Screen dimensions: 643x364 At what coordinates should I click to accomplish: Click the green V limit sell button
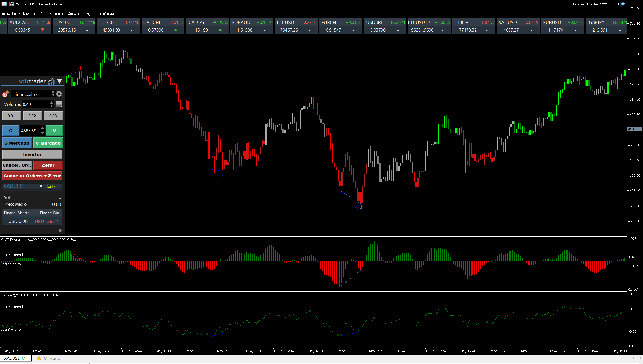click(54, 131)
